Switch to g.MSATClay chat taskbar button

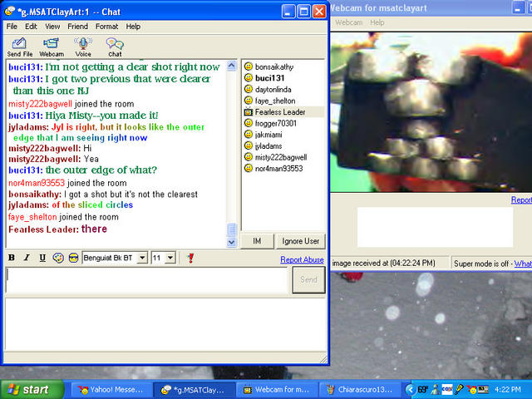point(195,390)
